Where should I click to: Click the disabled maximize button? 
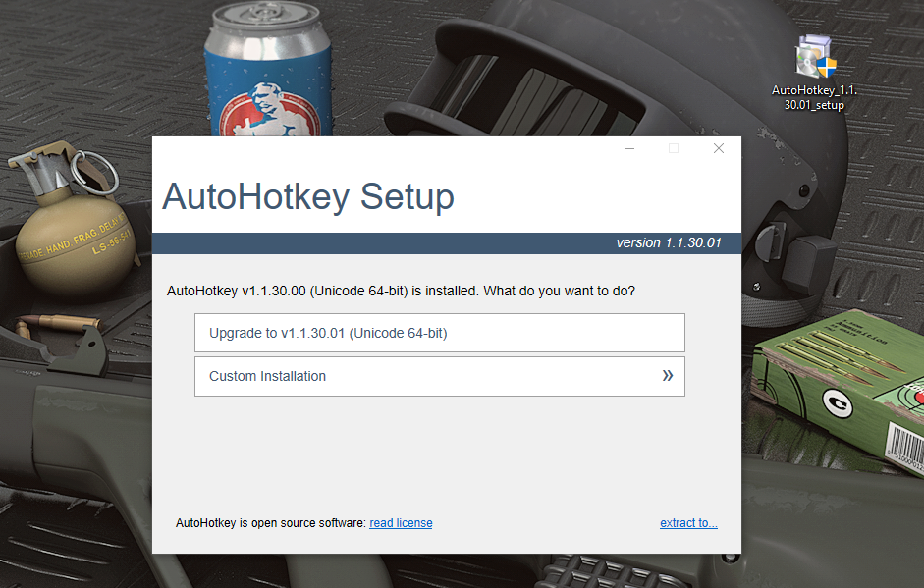coord(674,148)
